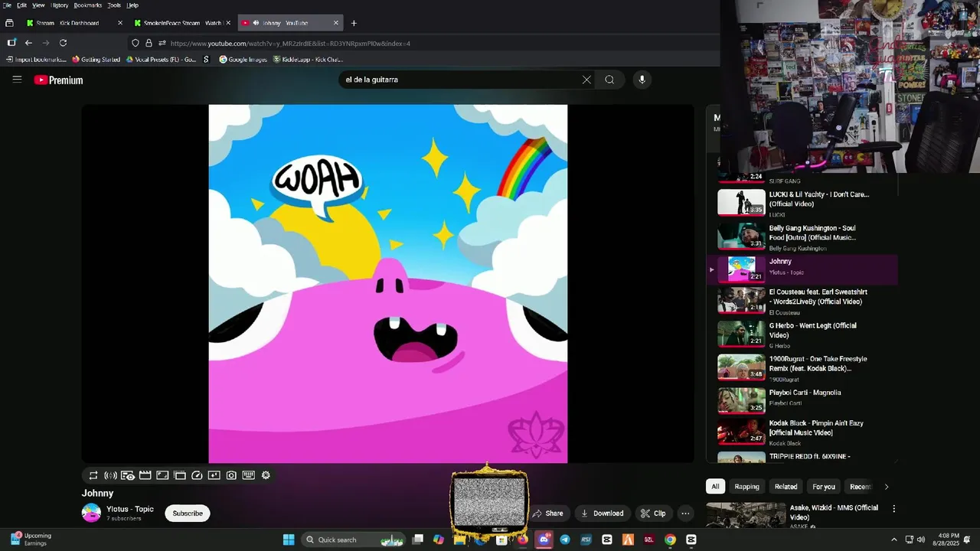Switch to the Kick Dashboard tab

click(x=73, y=23)
